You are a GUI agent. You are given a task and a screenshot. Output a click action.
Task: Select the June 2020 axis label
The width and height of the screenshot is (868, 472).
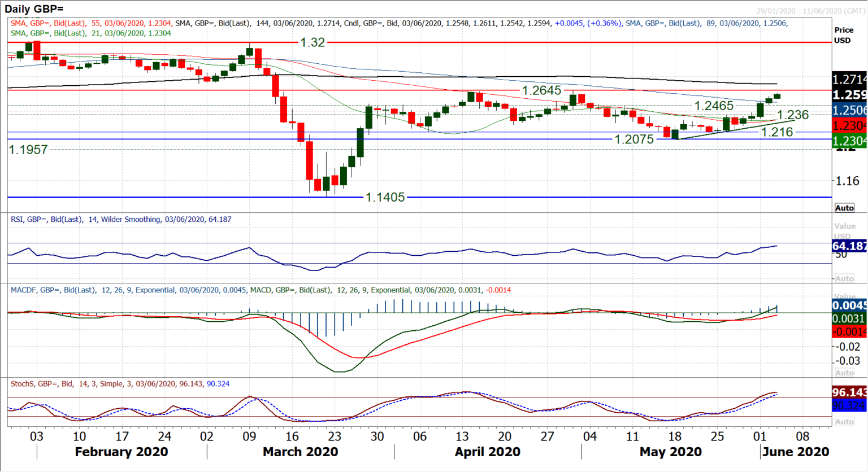click(x=795, y=452)
